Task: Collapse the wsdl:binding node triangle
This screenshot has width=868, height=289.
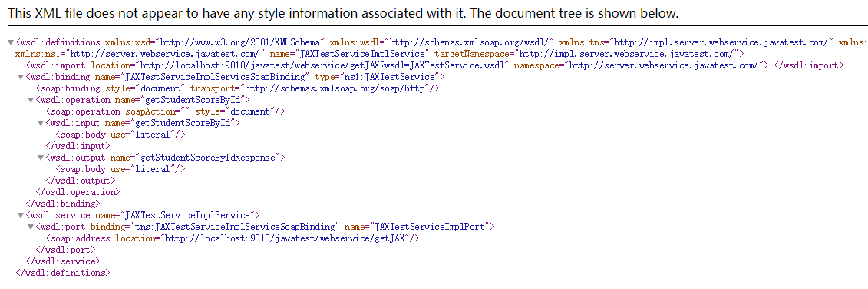Action: (x=21, y=77)
